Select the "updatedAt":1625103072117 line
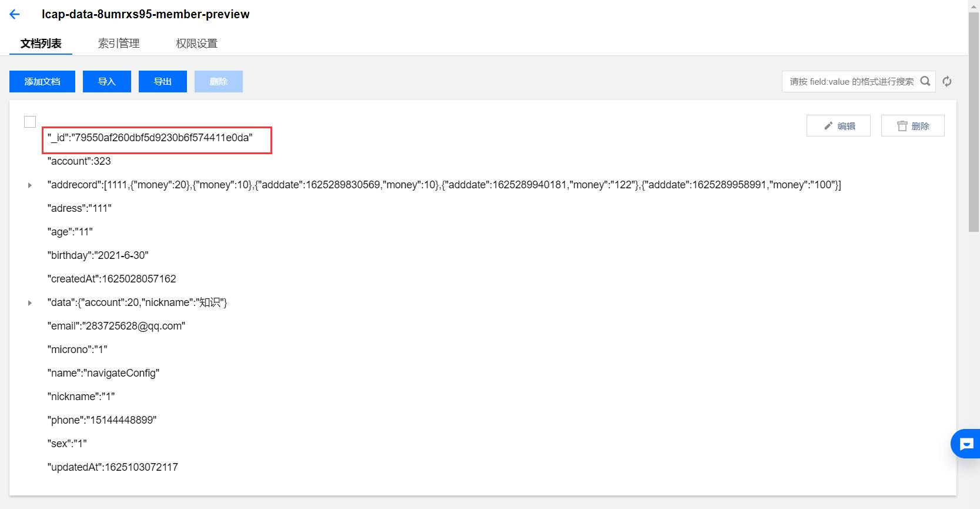980x509 pixels. pyautogui.click(x=113, y=467)
